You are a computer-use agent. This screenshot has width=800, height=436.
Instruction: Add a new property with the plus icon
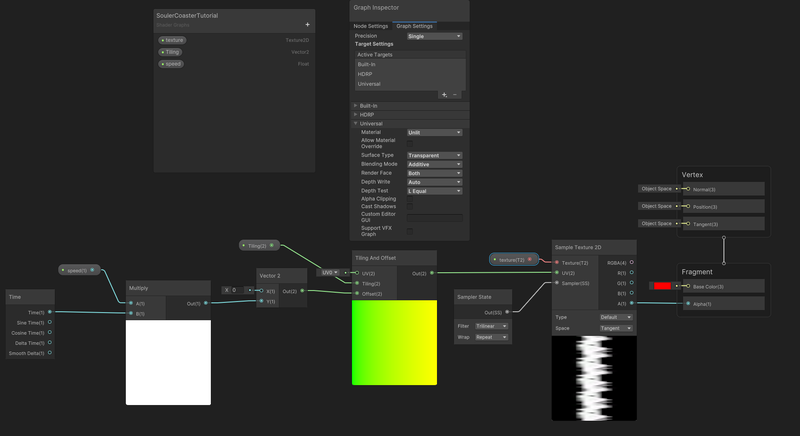[307, 24]
